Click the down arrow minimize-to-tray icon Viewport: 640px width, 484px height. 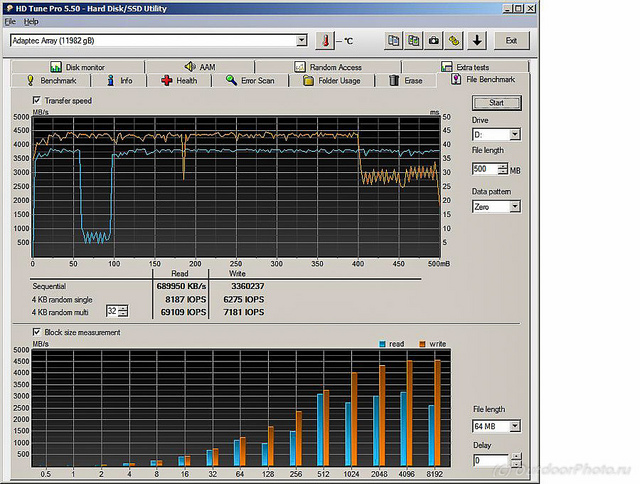(477, 41)
